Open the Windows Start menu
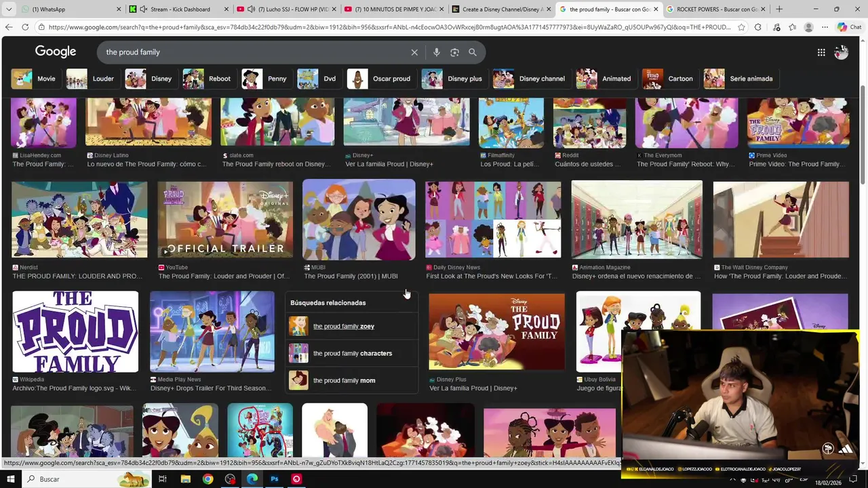The height and width of the screenshot is (488, 868). click(10, 479)
